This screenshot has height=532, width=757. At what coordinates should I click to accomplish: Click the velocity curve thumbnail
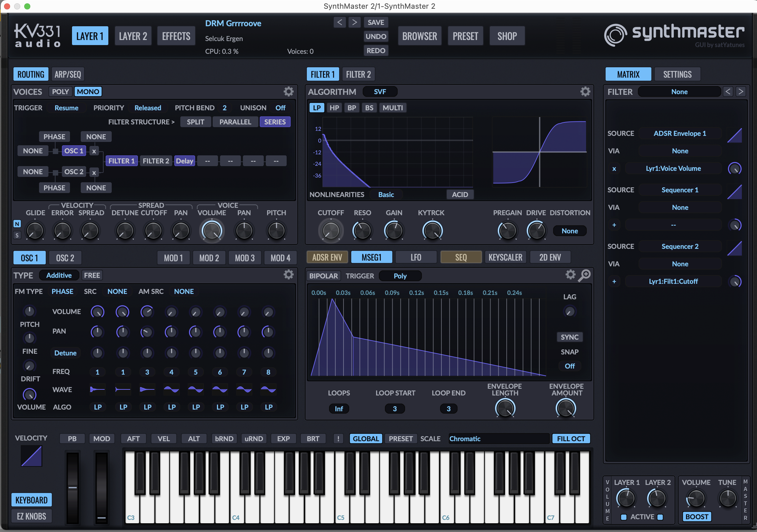[x=31, y=456]
